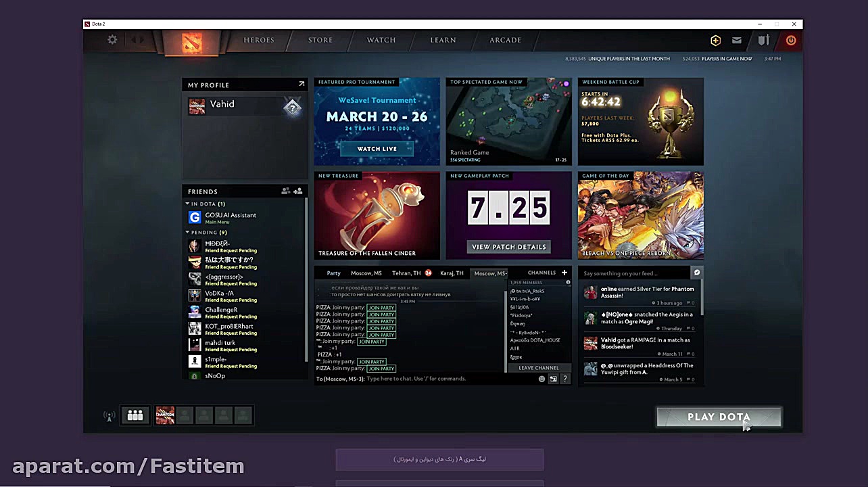The width and height of the screenshot is (868, 487).
Task: Open the mail envelope icon
Action: point(737,41)
